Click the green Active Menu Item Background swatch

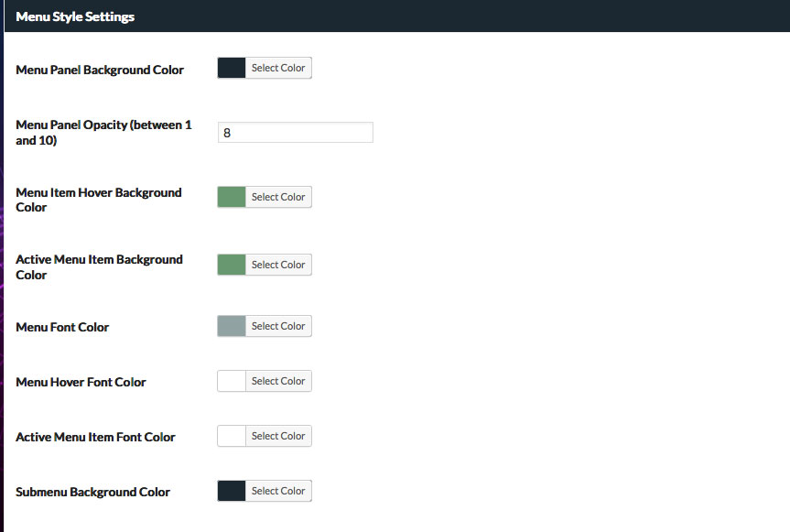pyautogui.click(x=232, y=265)
